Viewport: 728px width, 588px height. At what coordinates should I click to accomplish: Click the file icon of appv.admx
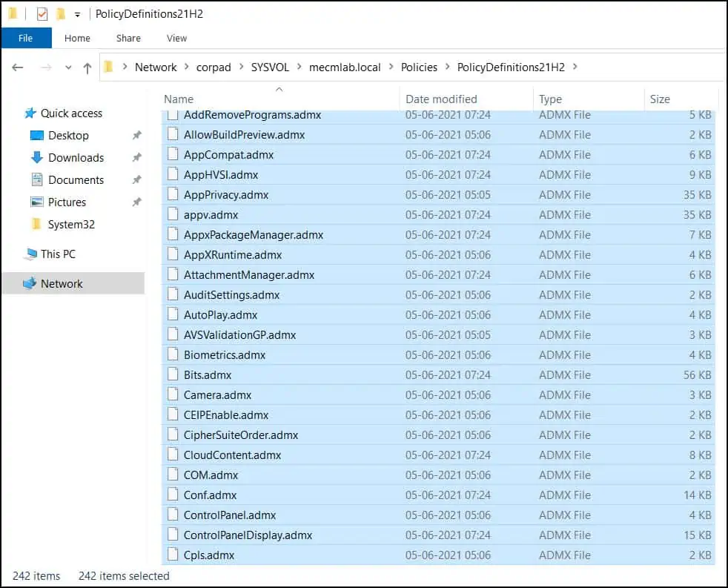[x=173, y=214]
